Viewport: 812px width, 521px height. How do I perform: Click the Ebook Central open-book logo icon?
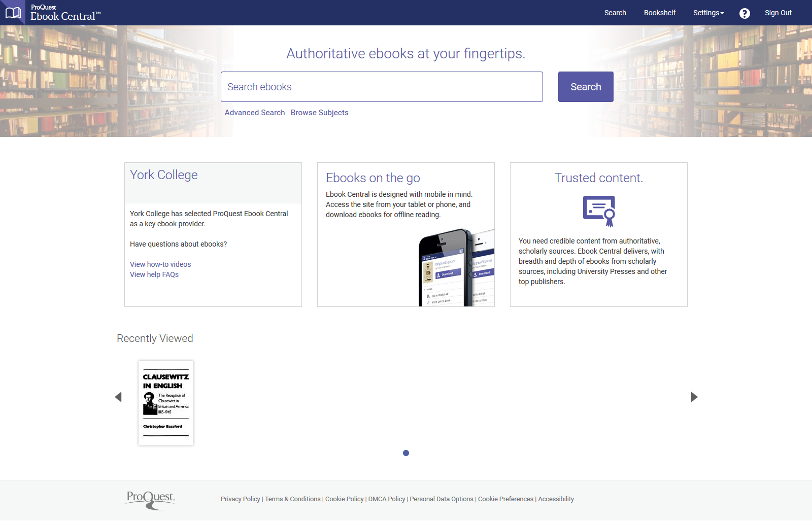point(13,13)
